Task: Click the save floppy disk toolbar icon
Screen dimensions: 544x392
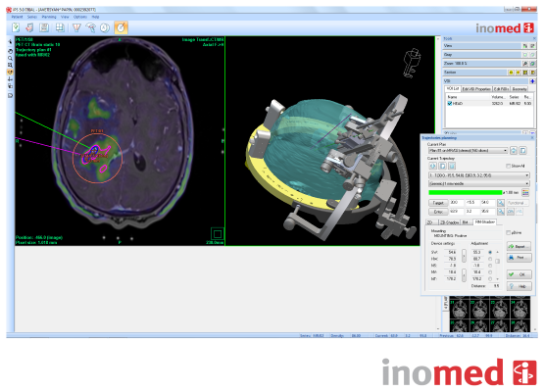Action: click(x=44, y=27)
